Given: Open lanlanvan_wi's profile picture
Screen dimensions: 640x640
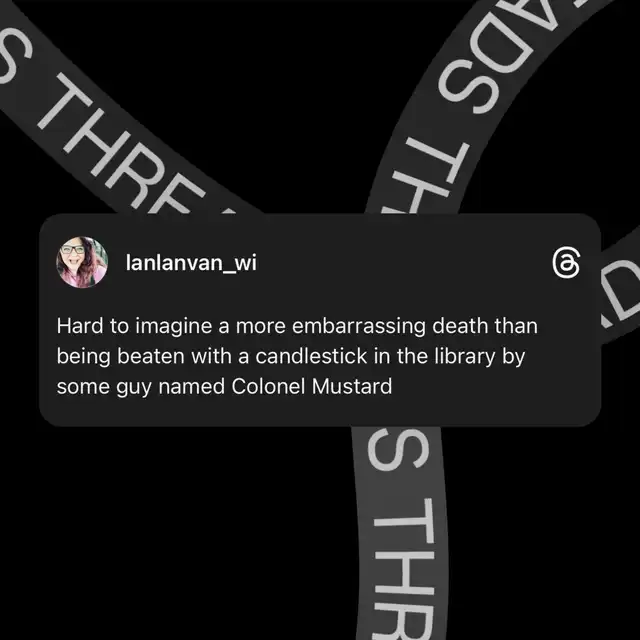Looking at the screenshot, I should [82, 262].
